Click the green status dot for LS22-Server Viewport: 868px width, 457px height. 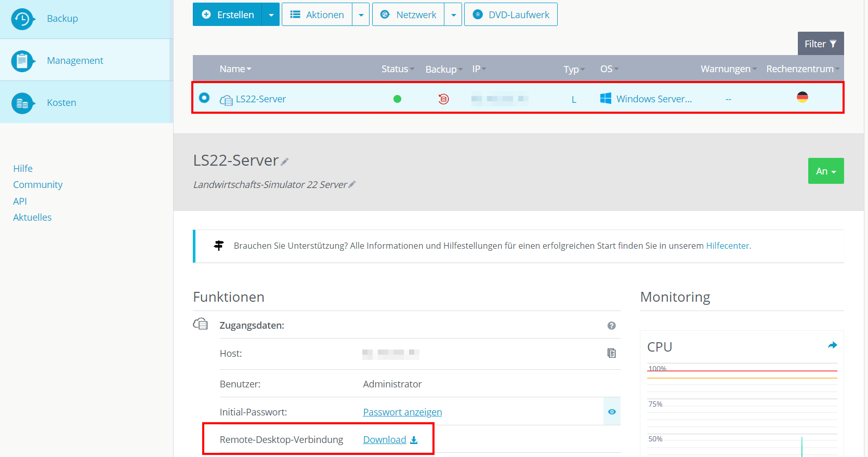[x=397, y=99]
